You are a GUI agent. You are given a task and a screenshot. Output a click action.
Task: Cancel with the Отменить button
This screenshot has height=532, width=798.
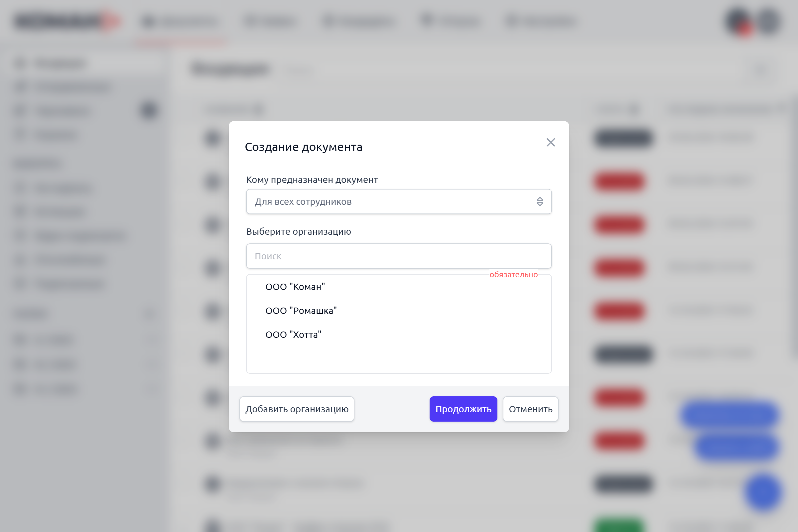click(530, 409)
